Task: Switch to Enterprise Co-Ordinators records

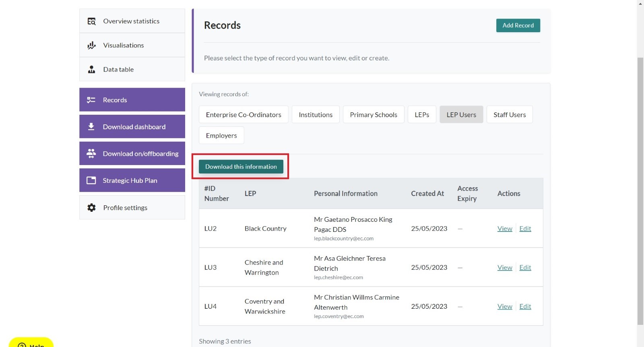Action: [244, 115]
